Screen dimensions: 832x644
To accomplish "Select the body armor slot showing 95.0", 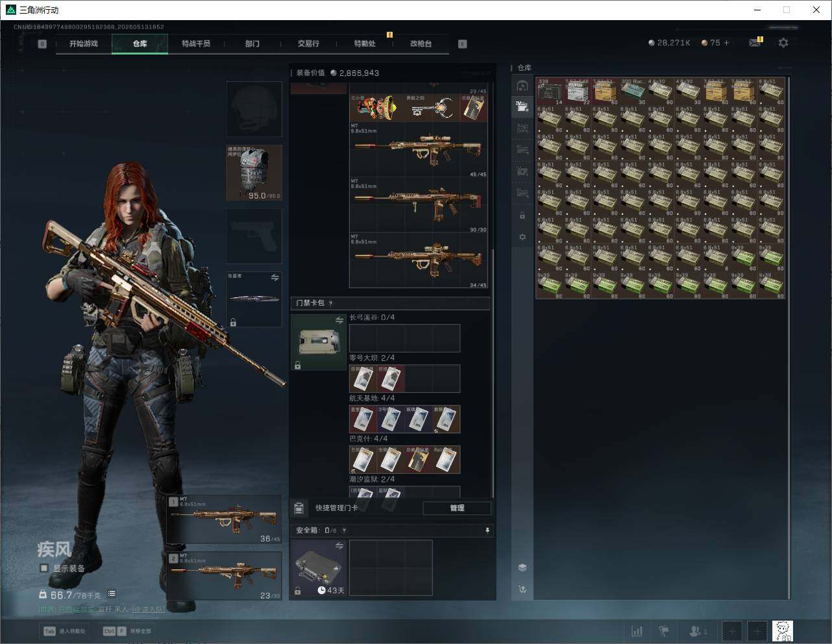I will [254, 173].
